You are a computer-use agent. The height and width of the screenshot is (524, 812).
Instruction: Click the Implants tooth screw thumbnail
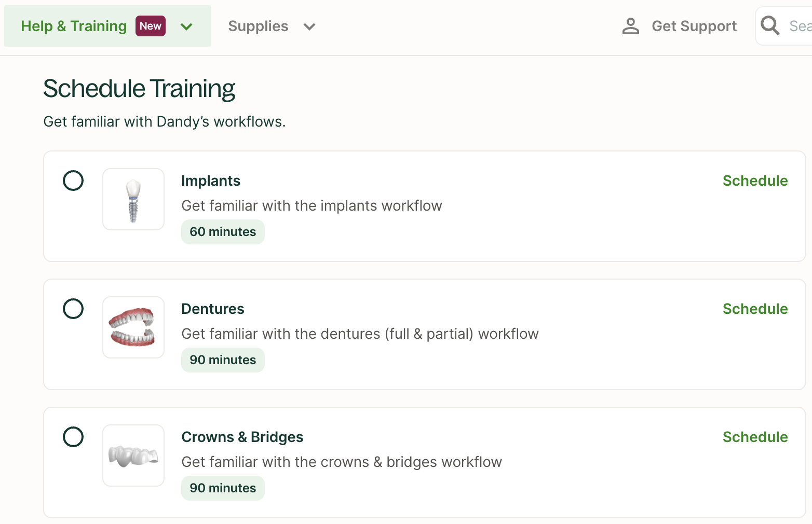pyautogui.click(x=133, y=199)
